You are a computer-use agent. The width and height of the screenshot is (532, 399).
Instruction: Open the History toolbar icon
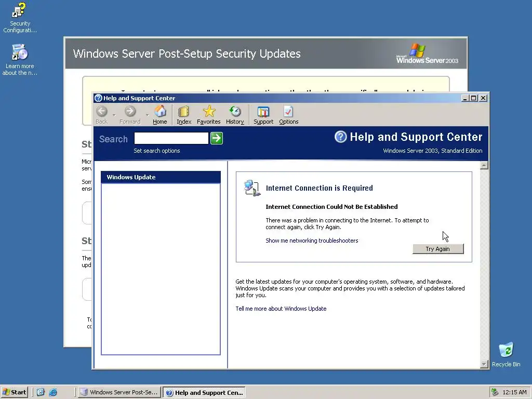coord(235,115)
